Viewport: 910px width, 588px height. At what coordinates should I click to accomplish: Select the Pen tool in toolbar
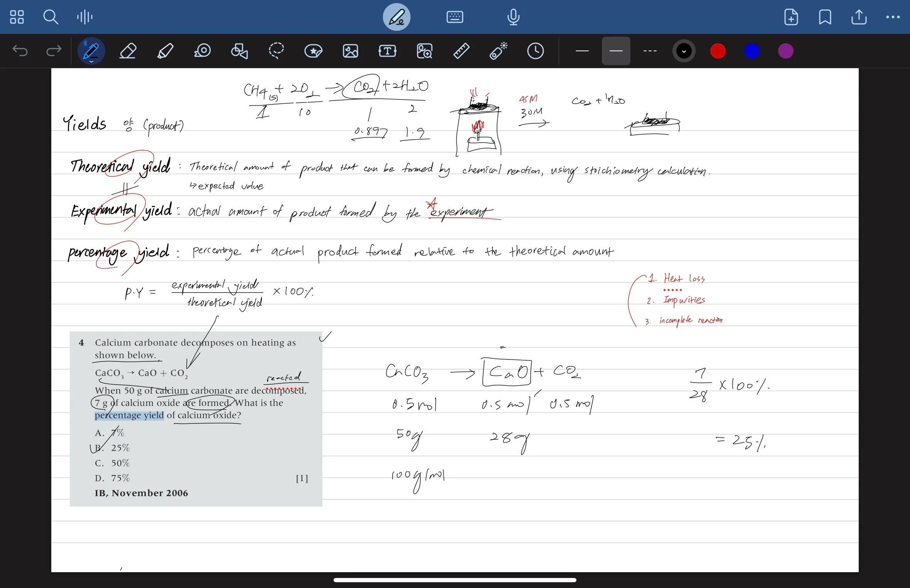91,51
